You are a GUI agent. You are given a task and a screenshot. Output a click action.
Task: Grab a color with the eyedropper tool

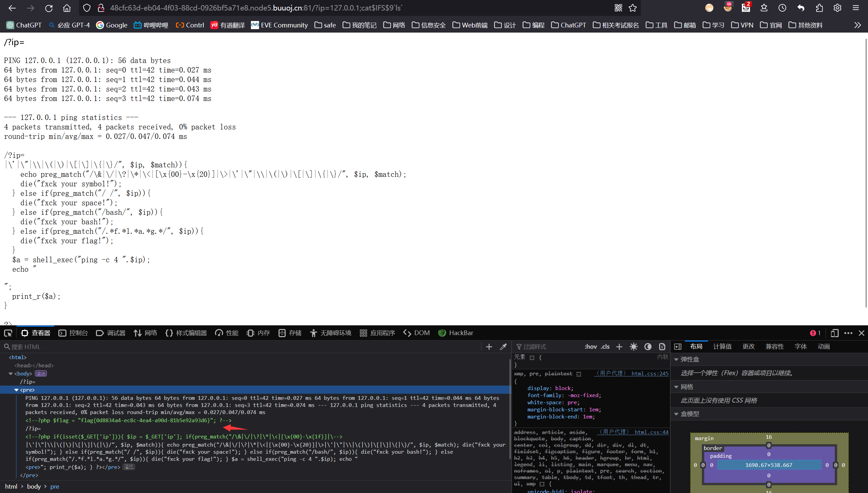[x=504, y=347]
